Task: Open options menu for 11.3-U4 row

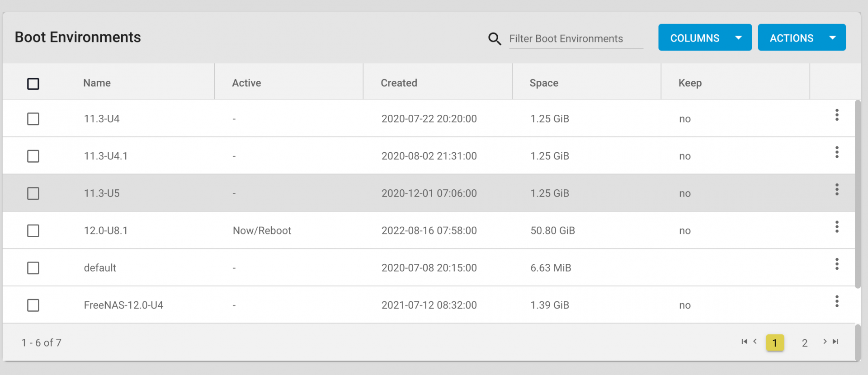Action: pos(837,115)
